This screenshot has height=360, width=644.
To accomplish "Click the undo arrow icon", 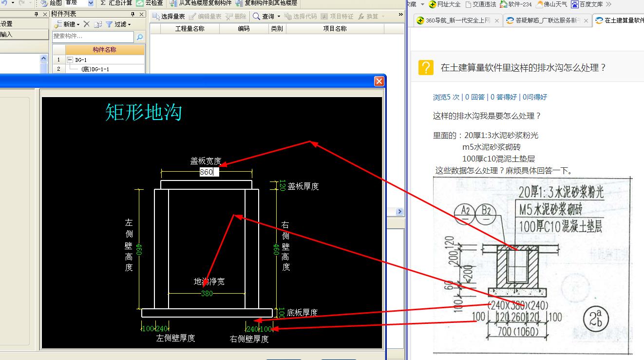I will [4, 3].
